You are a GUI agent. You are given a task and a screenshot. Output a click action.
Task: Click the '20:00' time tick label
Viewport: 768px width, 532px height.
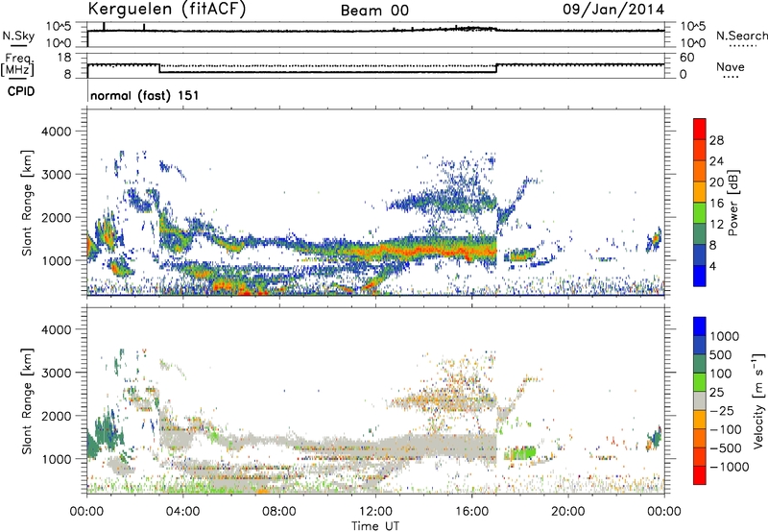click(568, 512)
